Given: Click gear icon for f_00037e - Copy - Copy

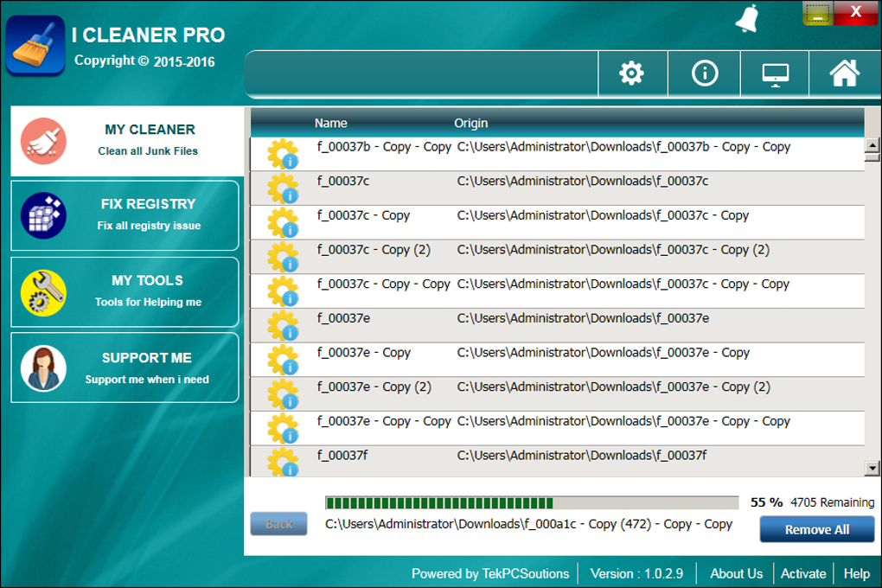Looking at the screenshot, I should [x=283, y=428].
